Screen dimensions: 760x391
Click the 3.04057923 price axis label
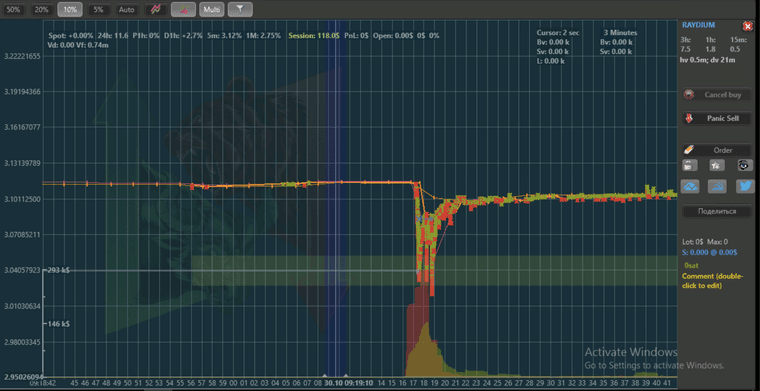pyautogui.click(x=22, y=270)
